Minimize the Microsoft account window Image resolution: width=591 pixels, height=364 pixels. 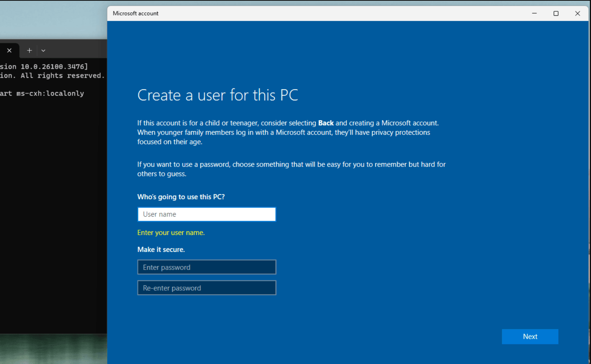tap(534, 14)
